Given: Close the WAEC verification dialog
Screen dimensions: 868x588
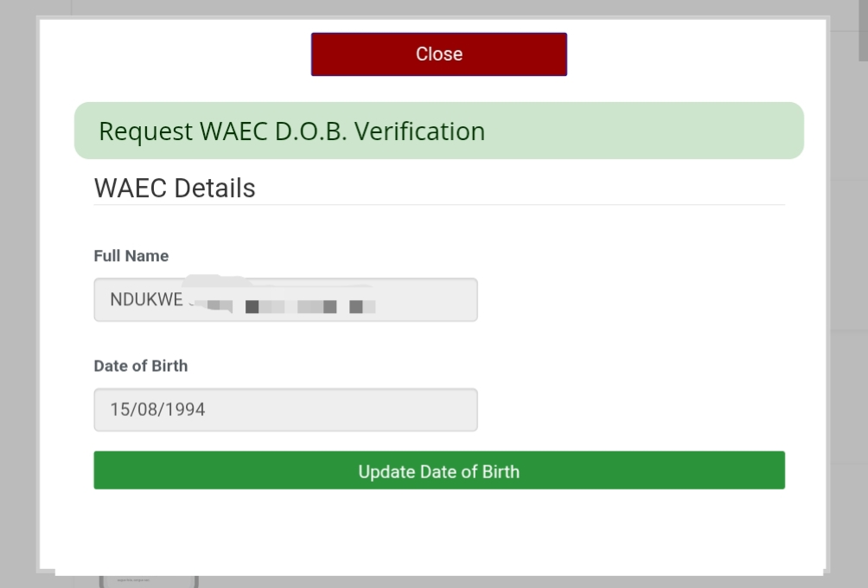Looking at the screenshot, I should tap(438, 54).
